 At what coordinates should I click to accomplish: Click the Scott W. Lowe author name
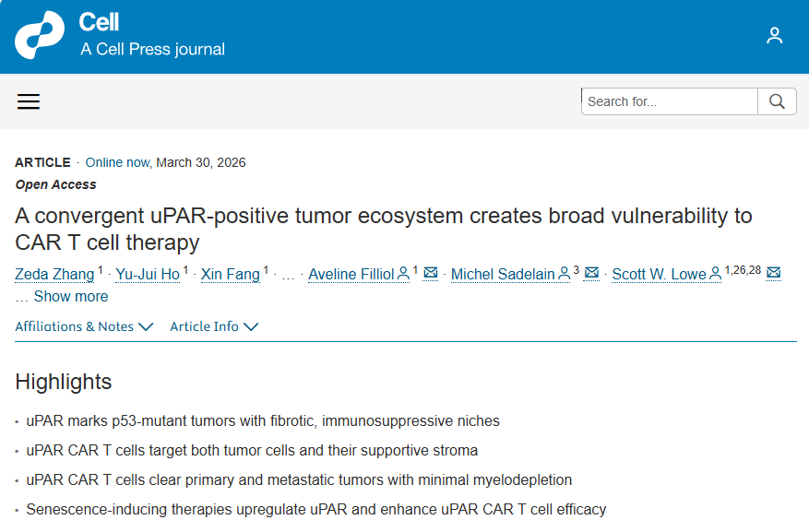[660, 275]
